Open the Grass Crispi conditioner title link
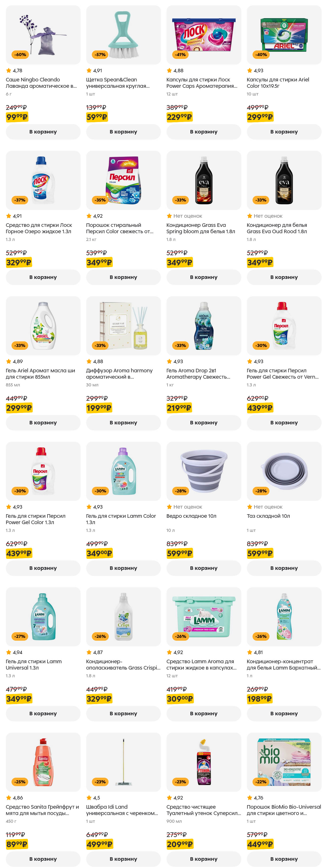This screenshot has width=335, height=868. (123, 664)
